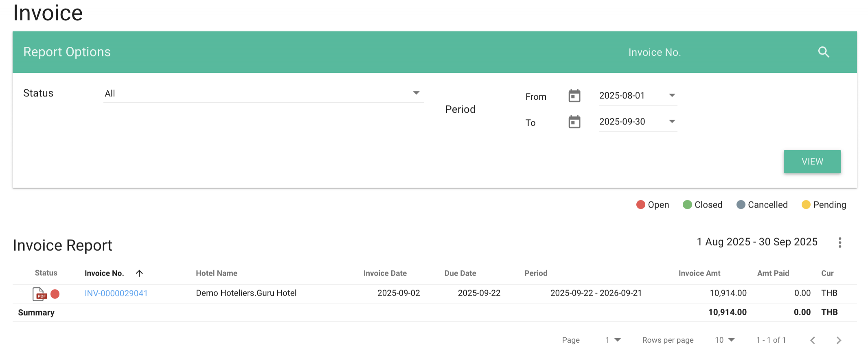Open the Page number dropdown
The image size is (868, 359).
613,340
